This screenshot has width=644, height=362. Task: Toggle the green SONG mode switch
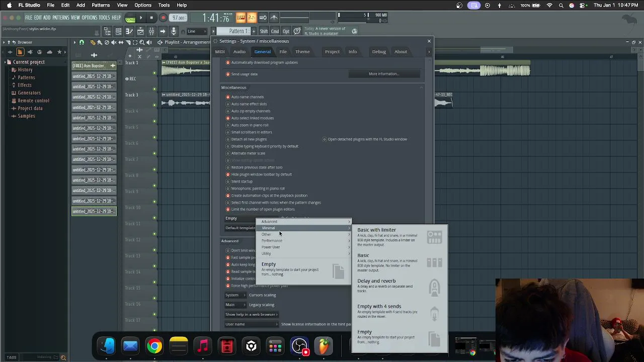click(x=130, y=19)
